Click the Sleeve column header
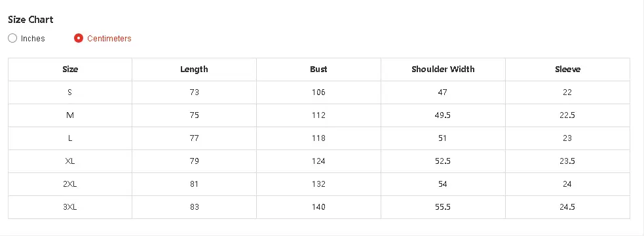Screen dimensions: 644x236 point(567,69)
